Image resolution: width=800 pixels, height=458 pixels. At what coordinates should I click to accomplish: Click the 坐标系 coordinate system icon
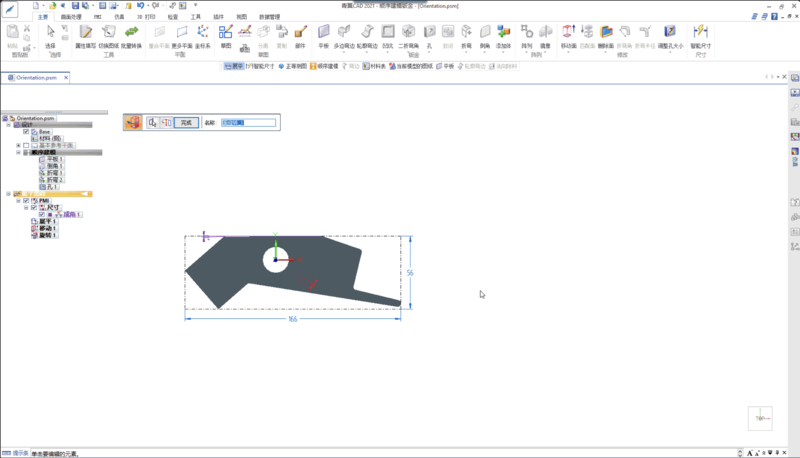tap(203, 33)
